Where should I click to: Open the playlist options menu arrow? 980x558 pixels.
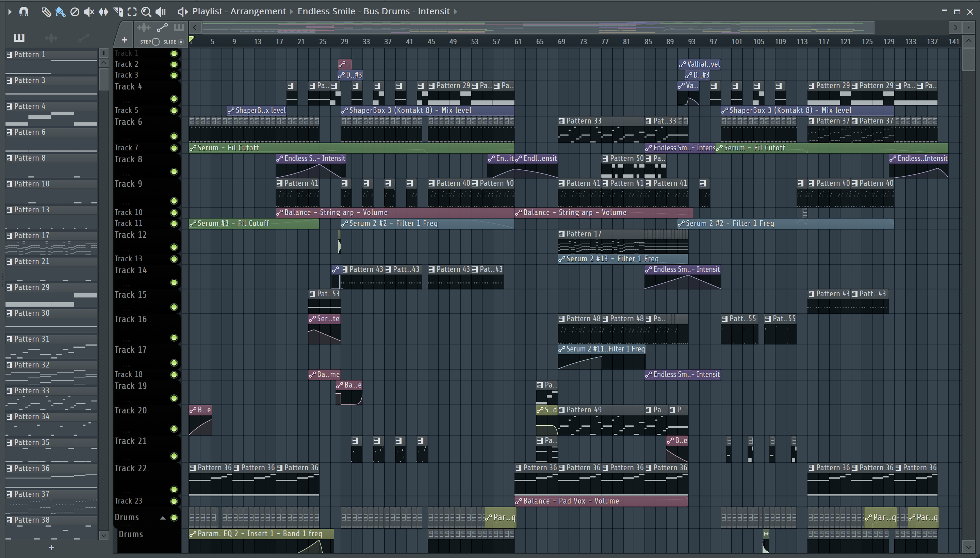point(10,12)
